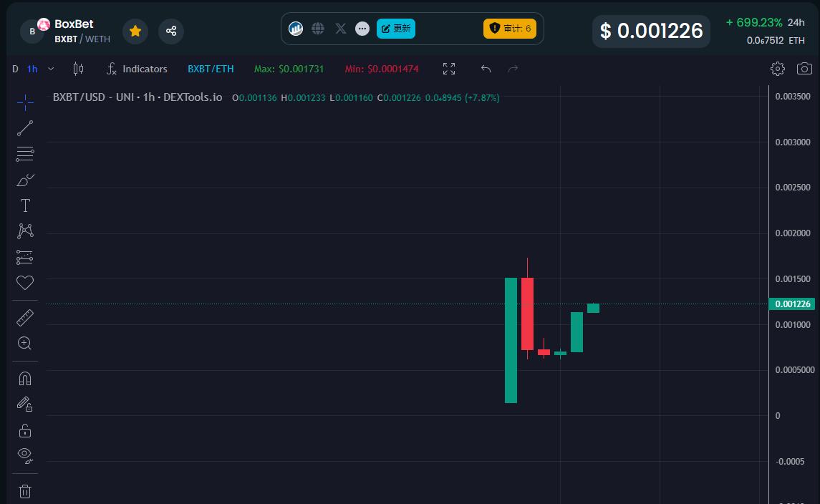Open the Indicators menu

(x=137, y=69)
